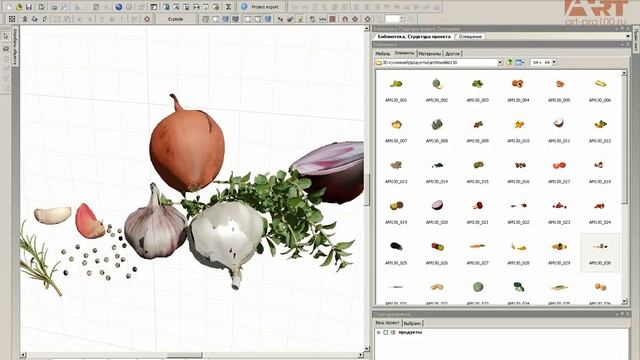Click the Print toolbar icon
The image size is (640, 360).
click(54, 7)
